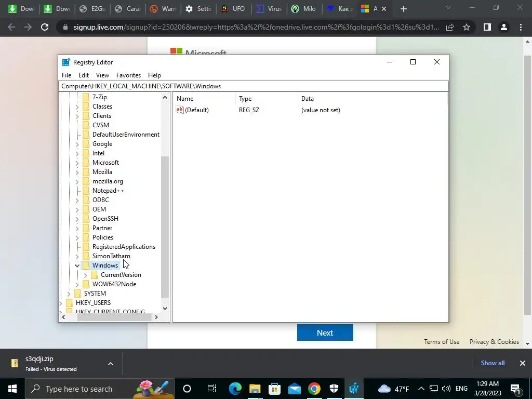This screenshot has width=532, height=399.
Task: Open the Windows Start menu
Action: tap(12, 389)
